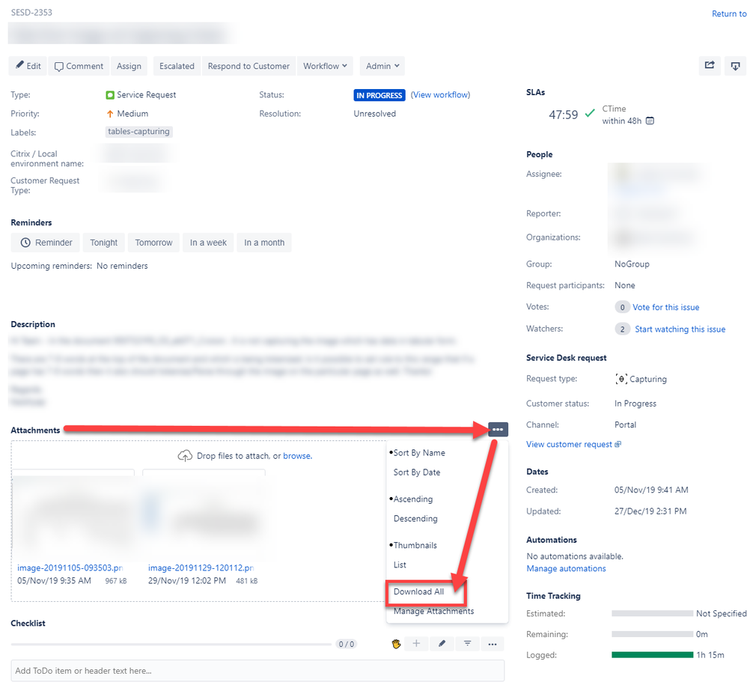Set reminder for Tomorrow
Screen dimensions: 747x700
tap(154, 243)
